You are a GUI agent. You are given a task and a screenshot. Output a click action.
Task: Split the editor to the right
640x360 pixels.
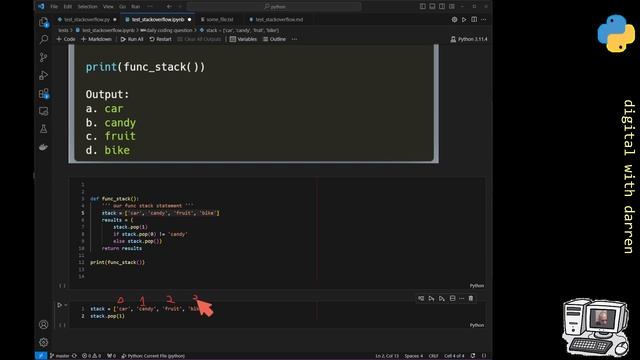click(x=474, y=20)
